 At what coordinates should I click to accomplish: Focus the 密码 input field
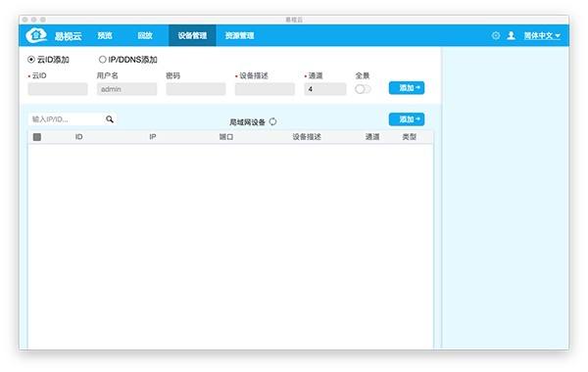(x=196, y=89)
